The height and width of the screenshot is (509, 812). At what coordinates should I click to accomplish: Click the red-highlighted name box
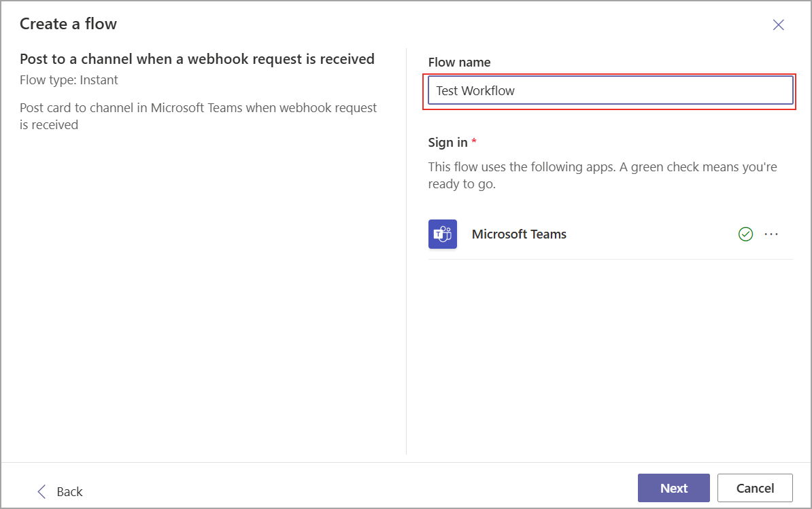(610, 90)
